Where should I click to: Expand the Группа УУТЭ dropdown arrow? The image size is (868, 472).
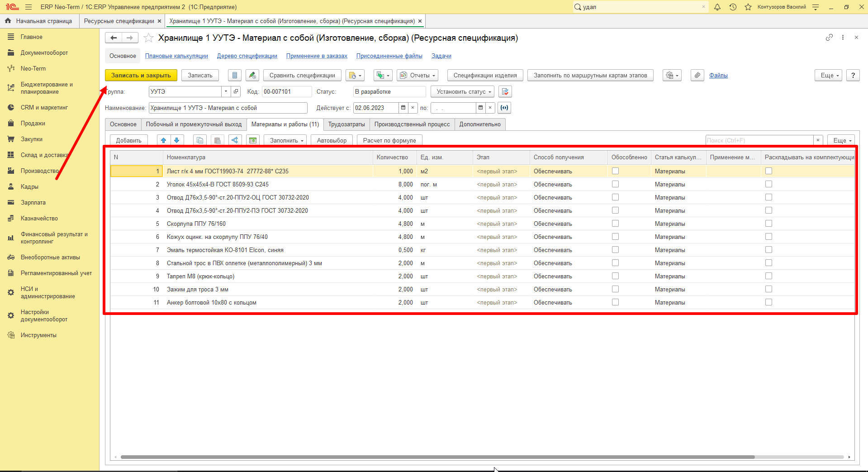tap(226, 91)
